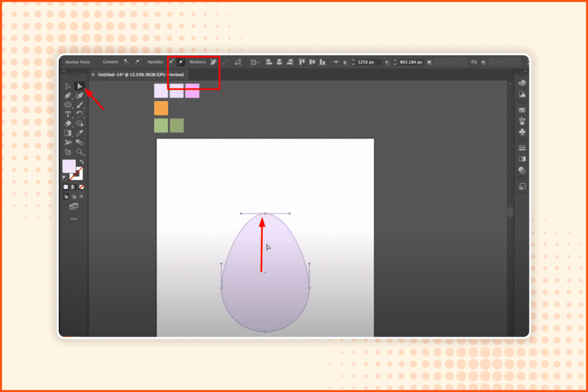Select the Type tool
The height and width of the screenshot is (392, 588).
[68, 114]
